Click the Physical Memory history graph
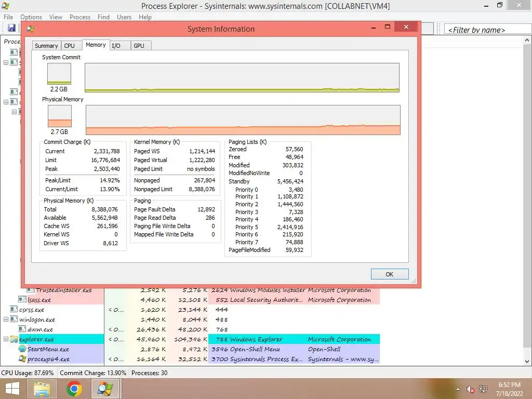 243,120
